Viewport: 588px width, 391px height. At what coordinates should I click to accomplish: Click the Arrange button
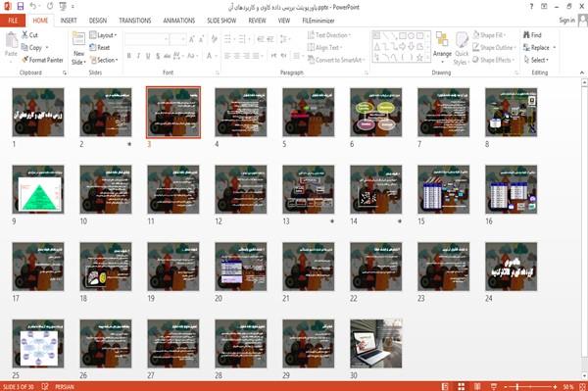pyautogui.click(x=442, y=47)
